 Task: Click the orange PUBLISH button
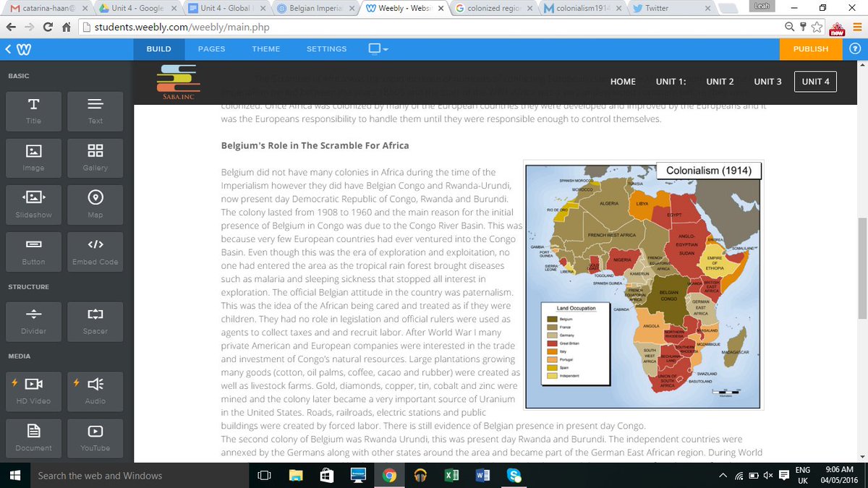click(811, 49)
